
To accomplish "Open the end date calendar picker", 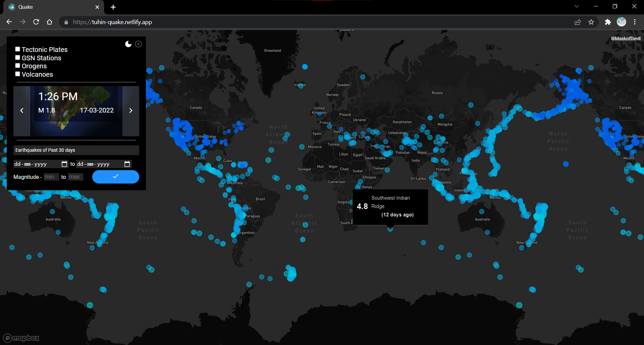I will (x=127, y=164).
